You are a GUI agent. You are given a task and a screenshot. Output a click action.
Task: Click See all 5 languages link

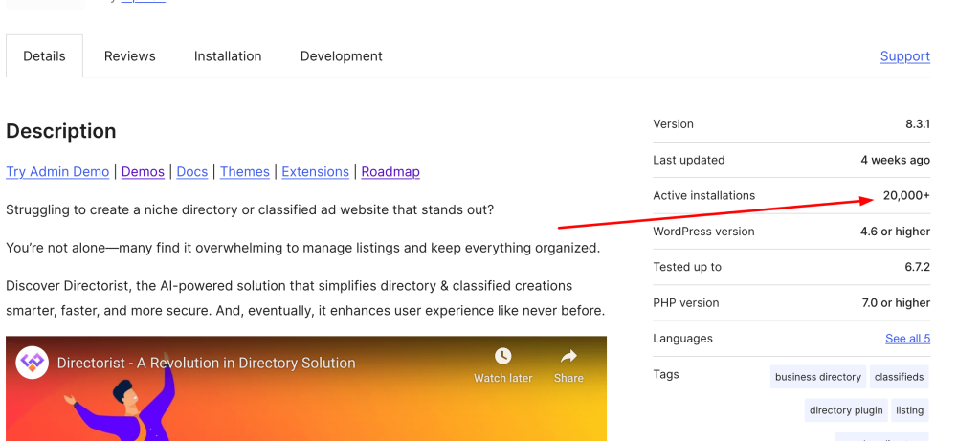click(907, 339)
